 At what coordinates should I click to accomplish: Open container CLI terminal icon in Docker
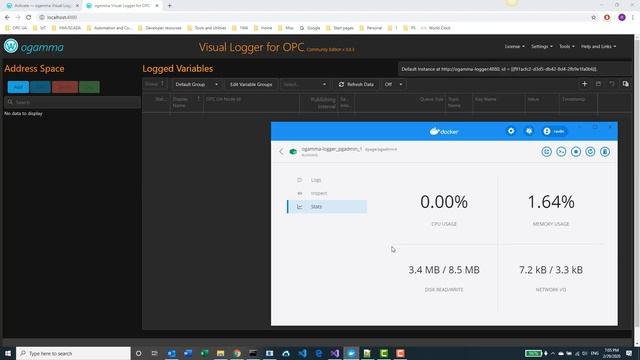[x=561, y=151]
